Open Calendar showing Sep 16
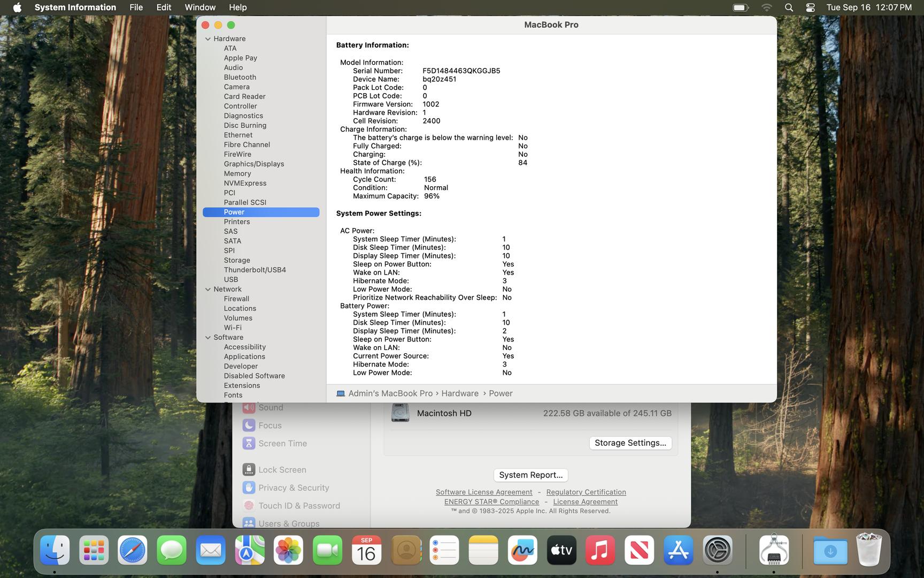The height and width of the screenshot is (578, 924). (x=367, y=550)
